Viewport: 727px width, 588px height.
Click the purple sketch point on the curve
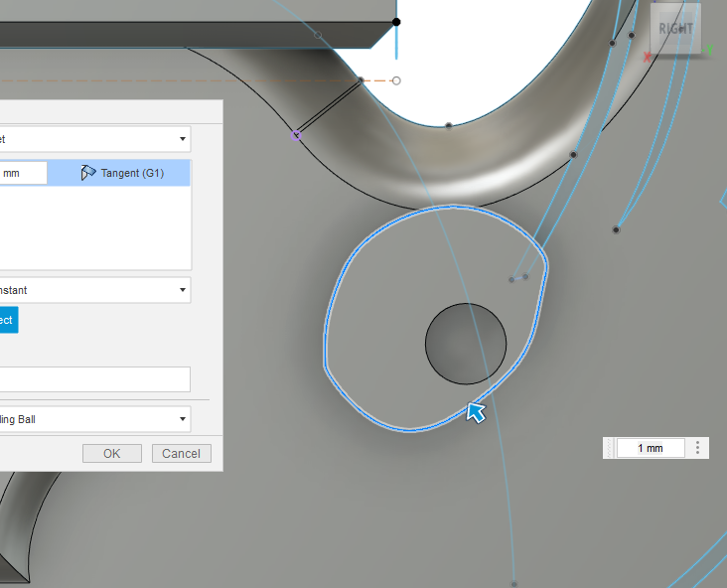tap(296, 135)
